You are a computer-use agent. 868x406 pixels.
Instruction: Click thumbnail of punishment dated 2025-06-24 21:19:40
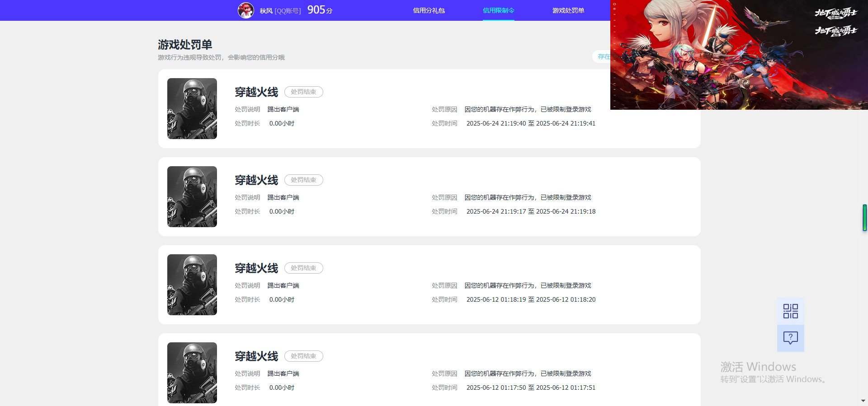click(x=192, y=108)
